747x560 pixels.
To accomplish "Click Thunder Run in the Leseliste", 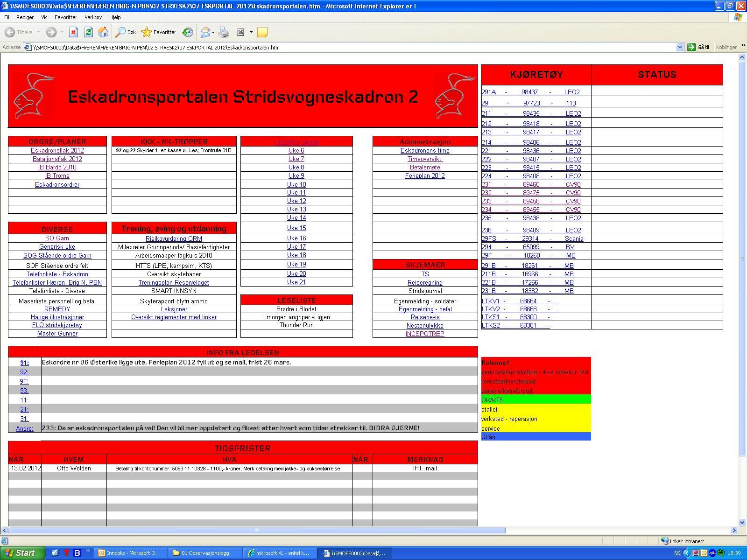I will pos(296,325).
